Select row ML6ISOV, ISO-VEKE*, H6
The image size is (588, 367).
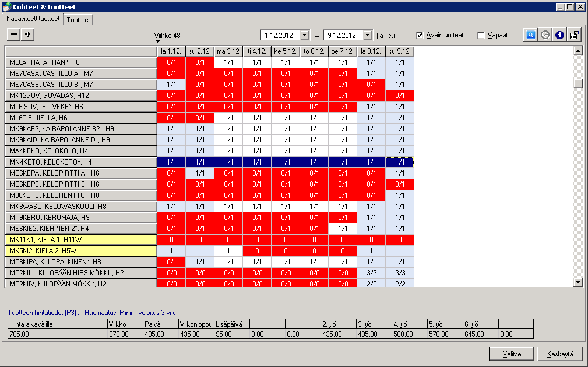coord(81,107)
